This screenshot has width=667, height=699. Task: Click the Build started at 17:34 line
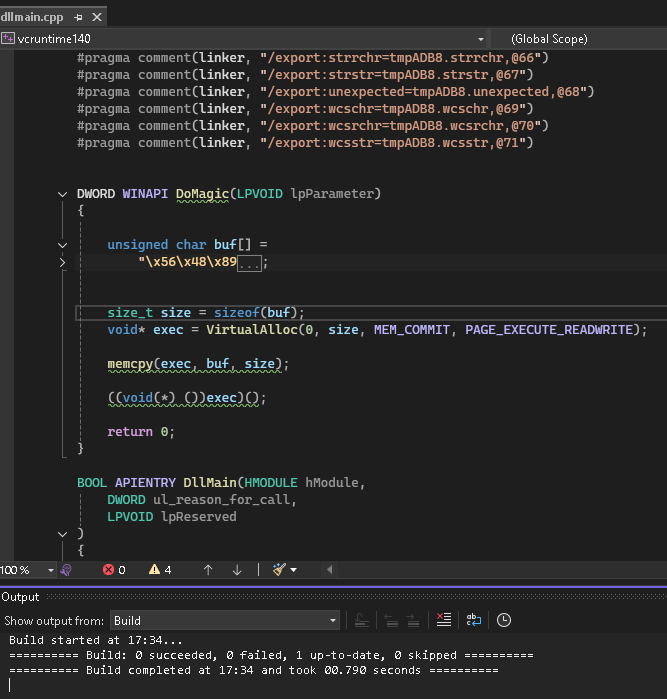pyautogui.click(x=96, y=641)
